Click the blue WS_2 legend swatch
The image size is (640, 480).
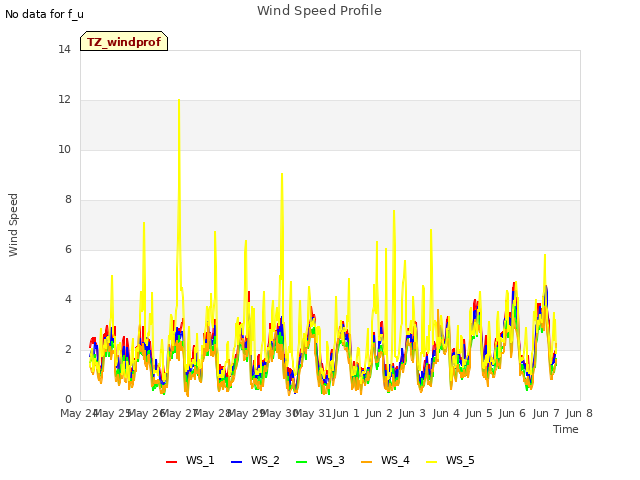(x=236, y=462)
